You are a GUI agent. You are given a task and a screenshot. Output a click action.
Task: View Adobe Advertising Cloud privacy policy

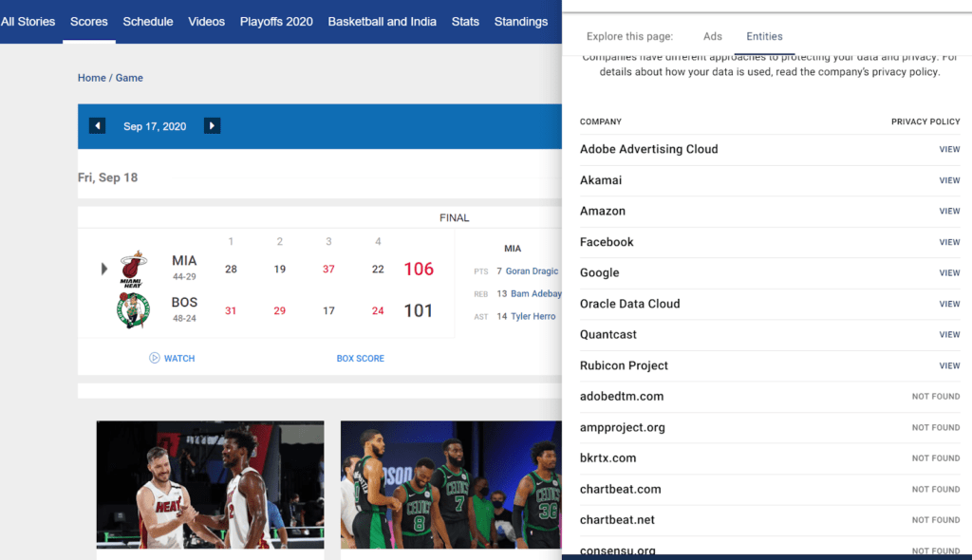949,149
